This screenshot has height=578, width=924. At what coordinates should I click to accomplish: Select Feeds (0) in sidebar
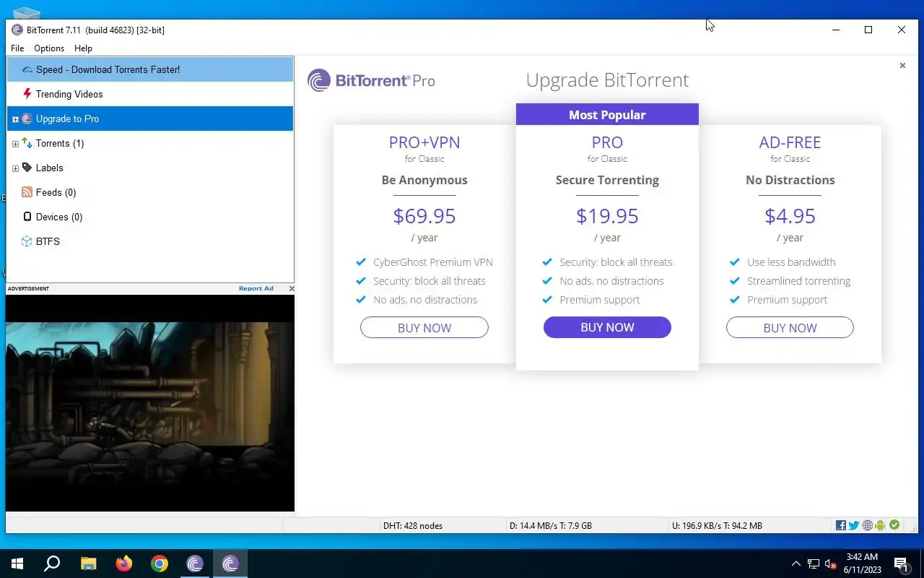click(x=150, y=192)
